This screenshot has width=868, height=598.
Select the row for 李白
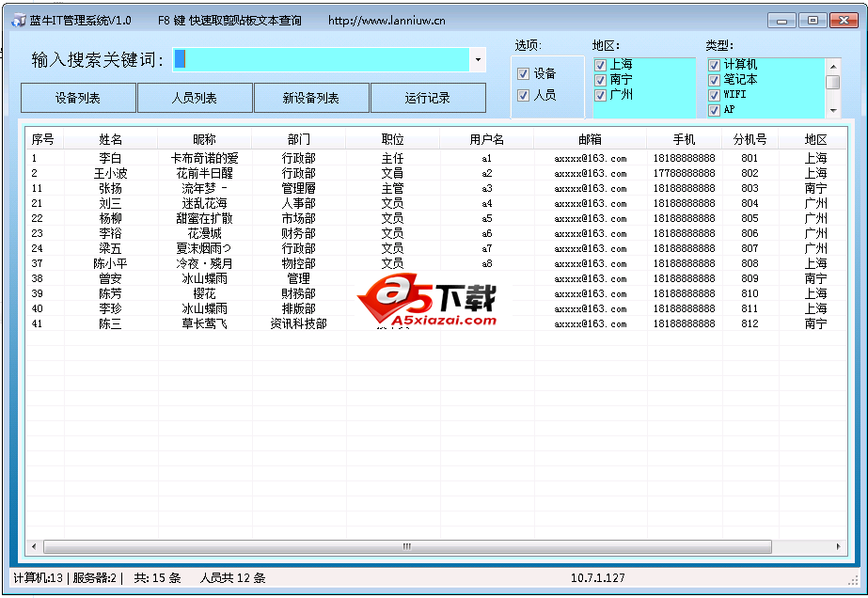click(x=435, y=158)
